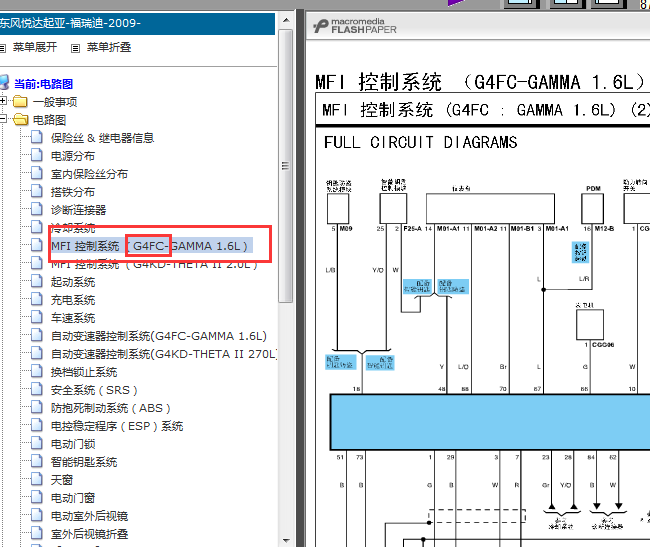The width and height of the screenshot is (650, 547).
Task: Click page icon beside 保险丝 & 继电器信息
Action: click(37, 137)
